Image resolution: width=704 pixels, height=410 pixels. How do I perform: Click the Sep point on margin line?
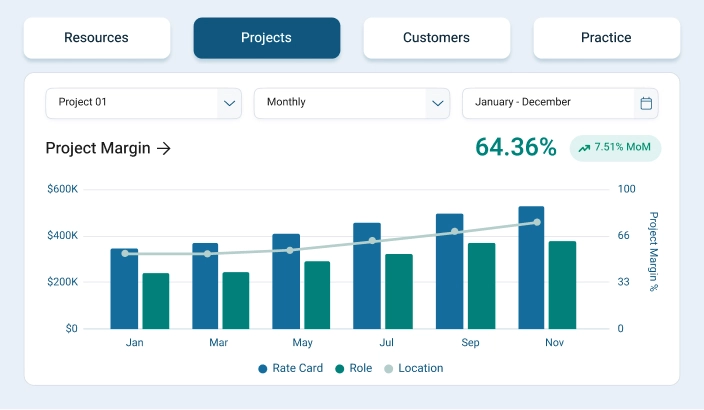coord(455,231)
